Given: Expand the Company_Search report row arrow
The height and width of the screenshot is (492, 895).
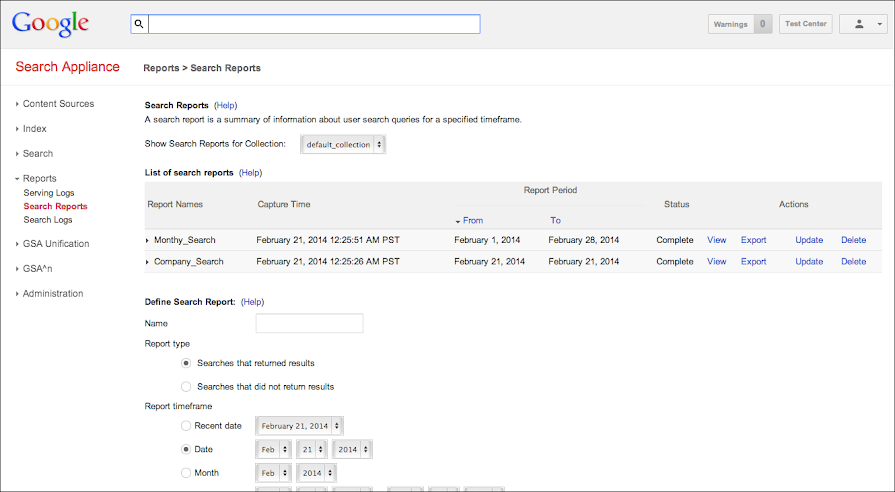Looking at the screenshot, I should point(147,262).
